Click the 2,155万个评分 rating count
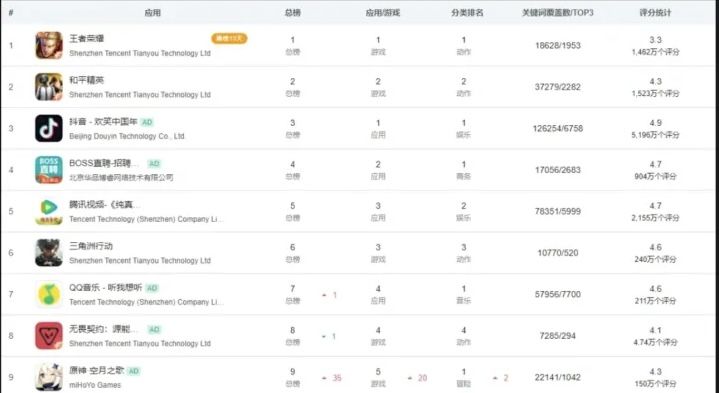The height and width of the screenshot is (393, 719). (655, 218)
